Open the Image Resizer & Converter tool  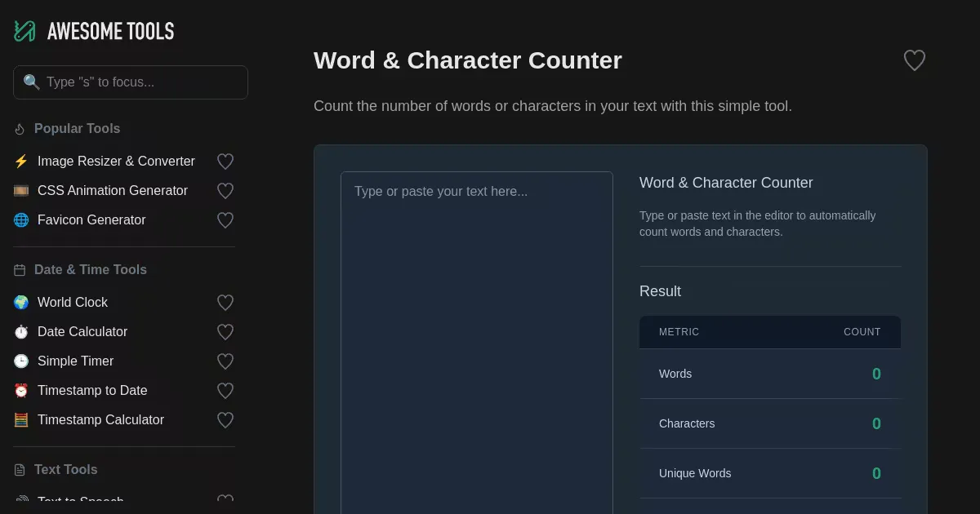coord(116,162)
